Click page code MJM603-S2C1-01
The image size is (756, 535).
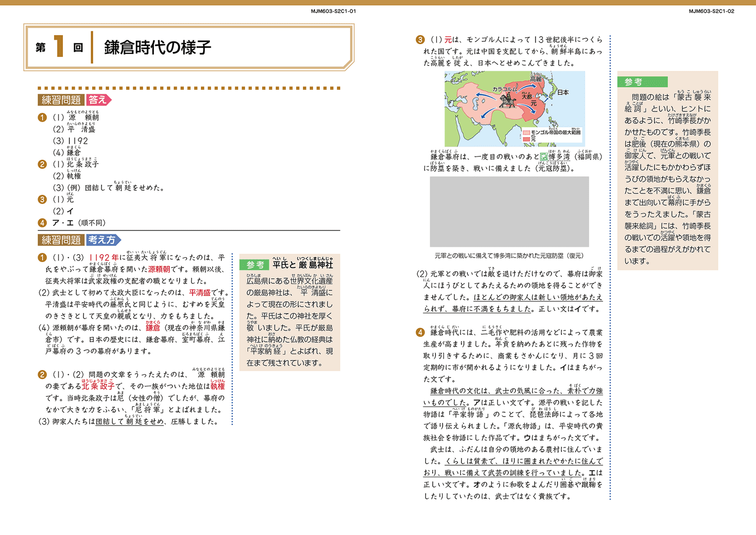point(333,11)
